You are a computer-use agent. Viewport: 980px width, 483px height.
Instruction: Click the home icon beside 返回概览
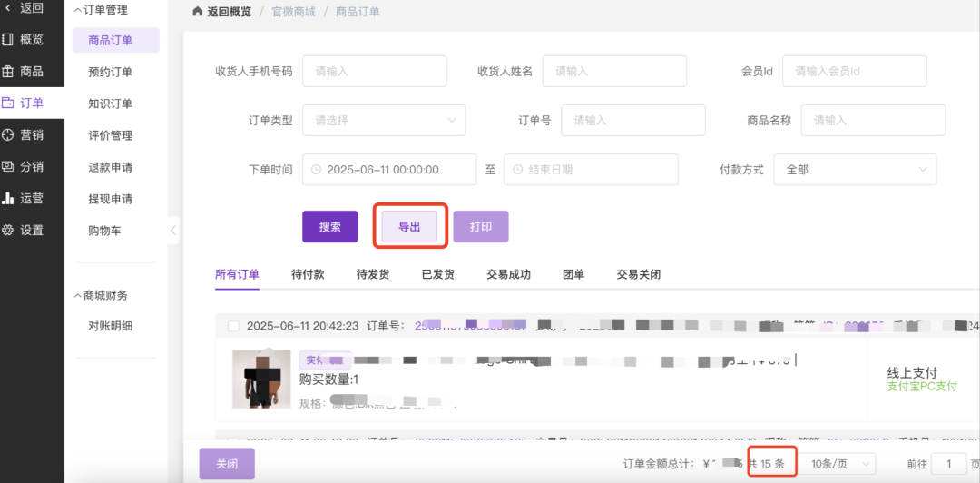198,12
